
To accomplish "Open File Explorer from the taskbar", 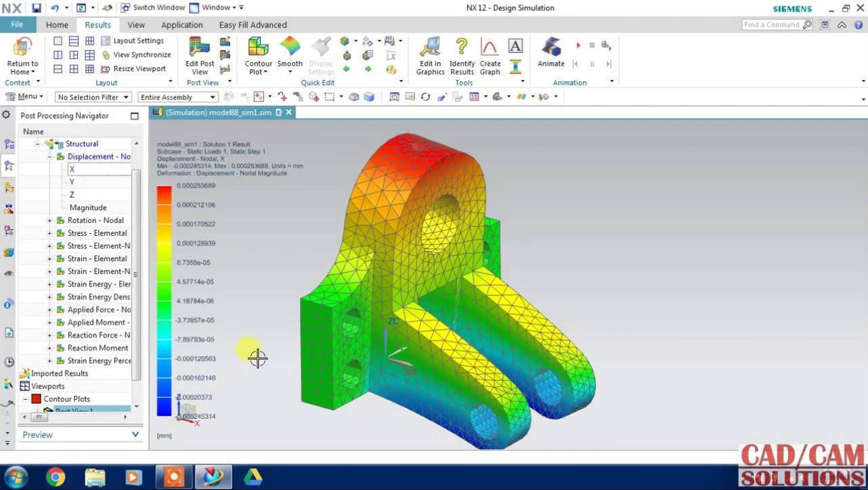I will (x=95, y=477).
